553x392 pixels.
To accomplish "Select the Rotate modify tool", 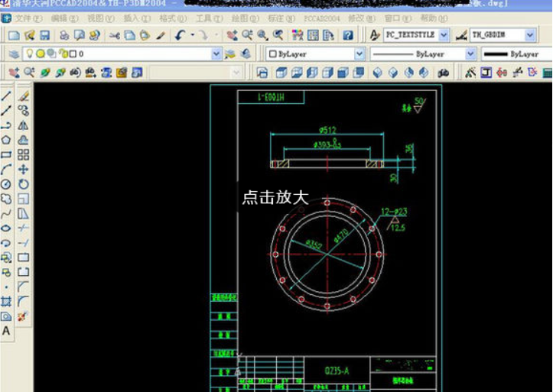I will coord(24,184).
